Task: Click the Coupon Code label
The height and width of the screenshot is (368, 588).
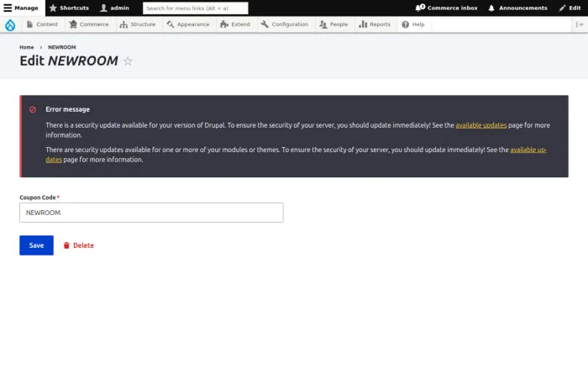Action: [x=38, y=197]
